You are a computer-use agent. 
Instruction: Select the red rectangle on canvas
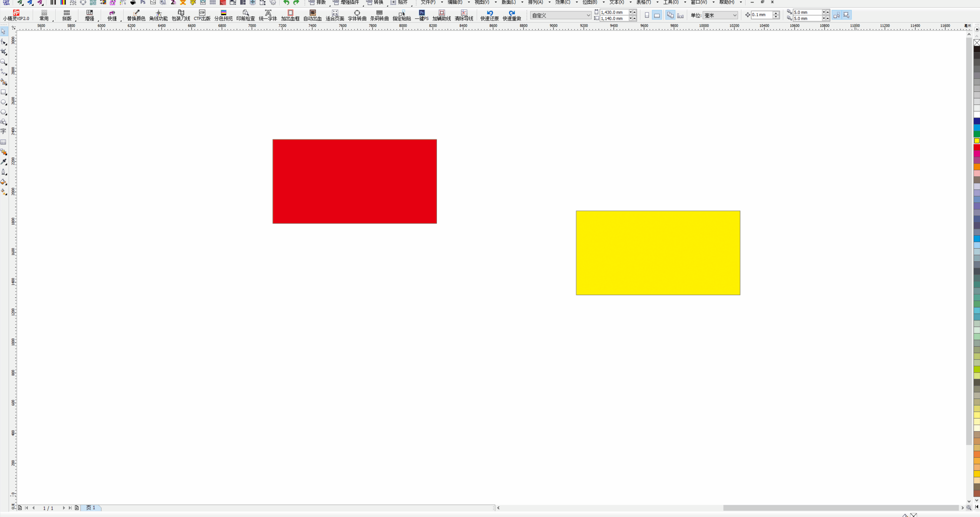coord(355,181)
